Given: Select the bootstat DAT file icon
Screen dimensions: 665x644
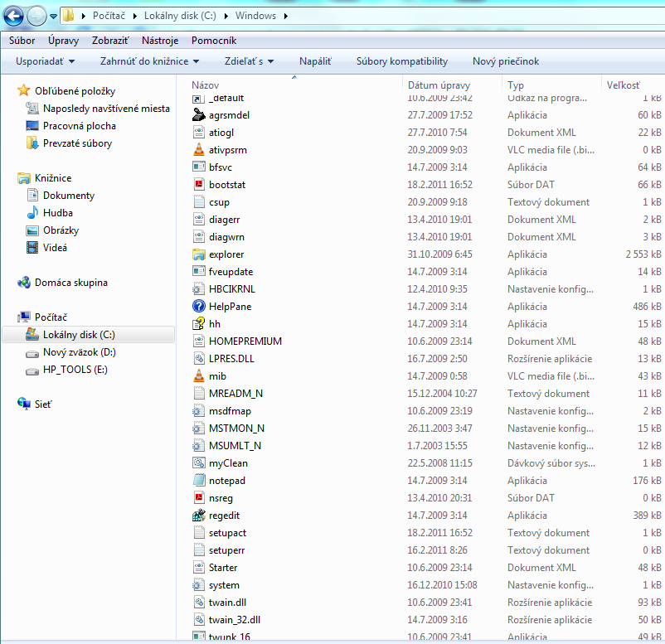Looking at the screenshot, I should pos(198,185).
